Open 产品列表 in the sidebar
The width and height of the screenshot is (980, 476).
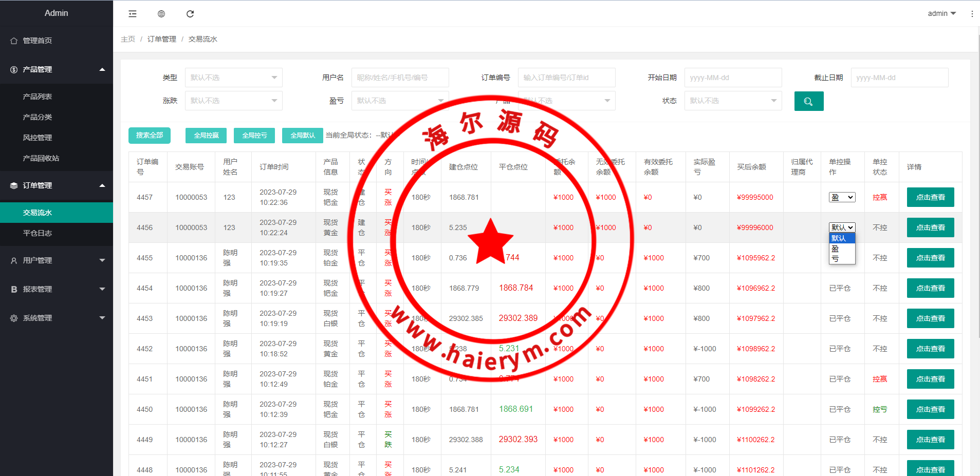[38, 97]
